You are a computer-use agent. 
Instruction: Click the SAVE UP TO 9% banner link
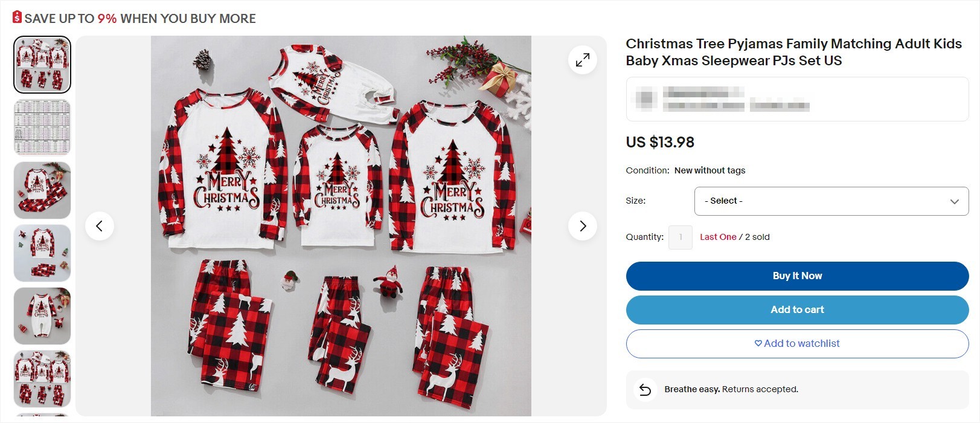139,18
